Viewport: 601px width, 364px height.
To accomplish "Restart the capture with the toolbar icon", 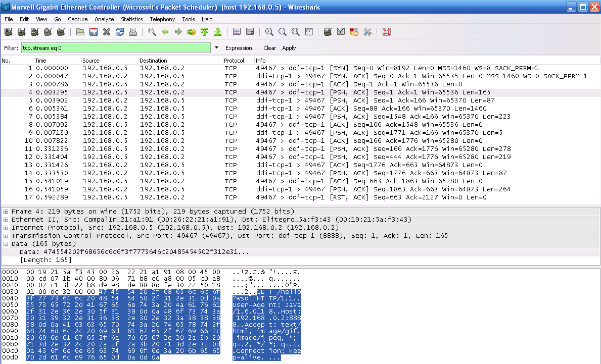I will click(61, 31).
